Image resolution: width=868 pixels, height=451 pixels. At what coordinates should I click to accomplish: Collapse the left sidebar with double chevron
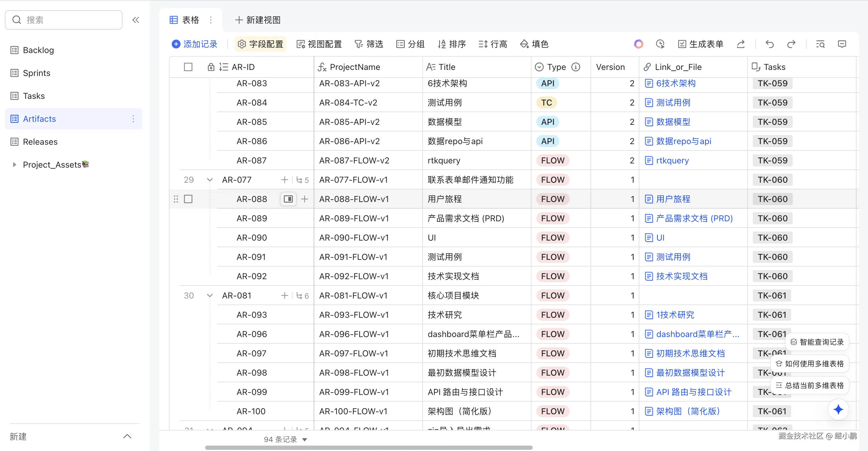[x=136, y=20]
